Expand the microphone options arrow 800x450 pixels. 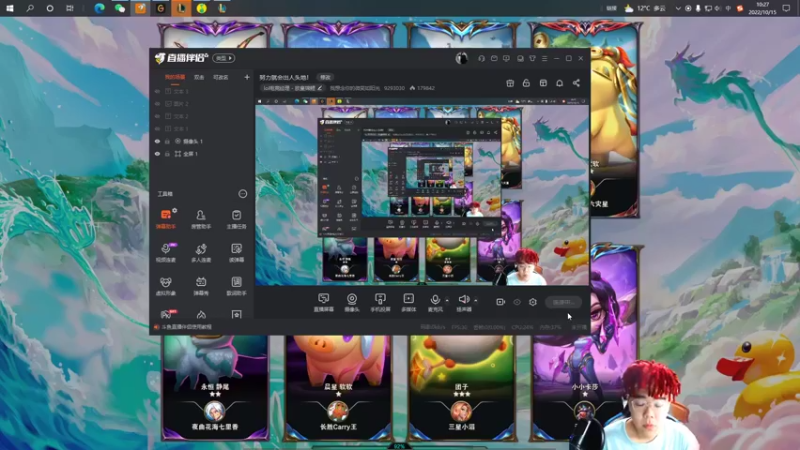click(447, 300)
